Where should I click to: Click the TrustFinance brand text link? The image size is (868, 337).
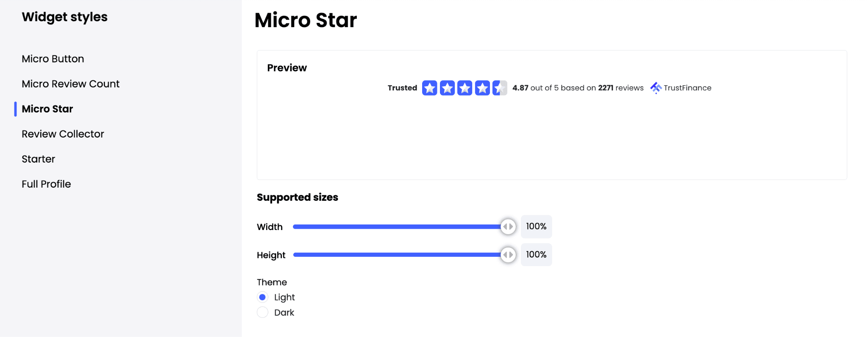pyautogui.click(x=687, y=88)
